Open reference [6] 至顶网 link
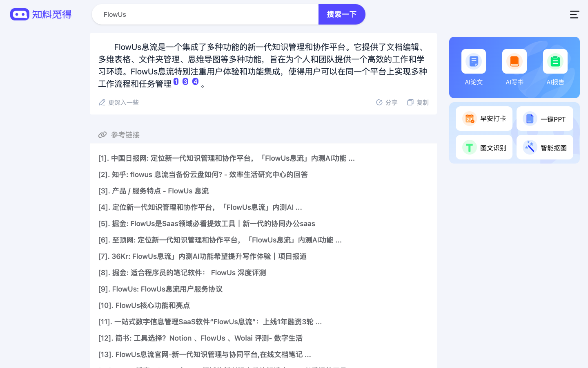This screenshot has height=368, width=588. 220,240
